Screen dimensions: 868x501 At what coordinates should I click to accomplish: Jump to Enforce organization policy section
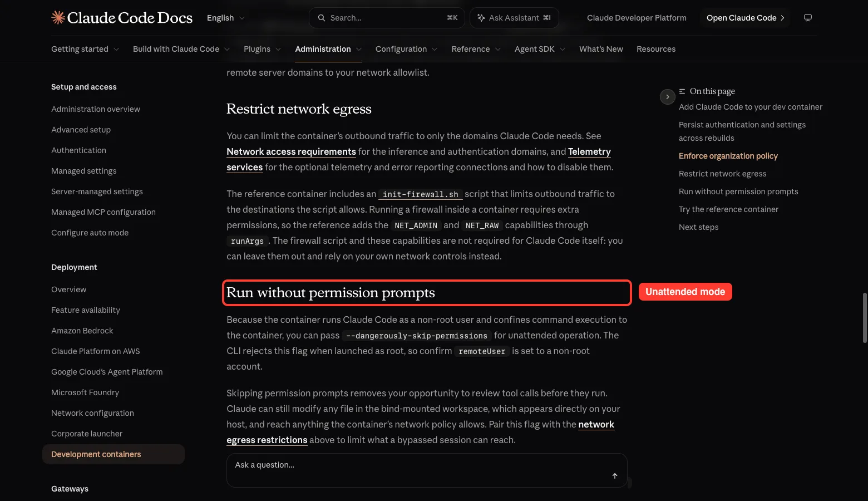(x=728, y=156)
